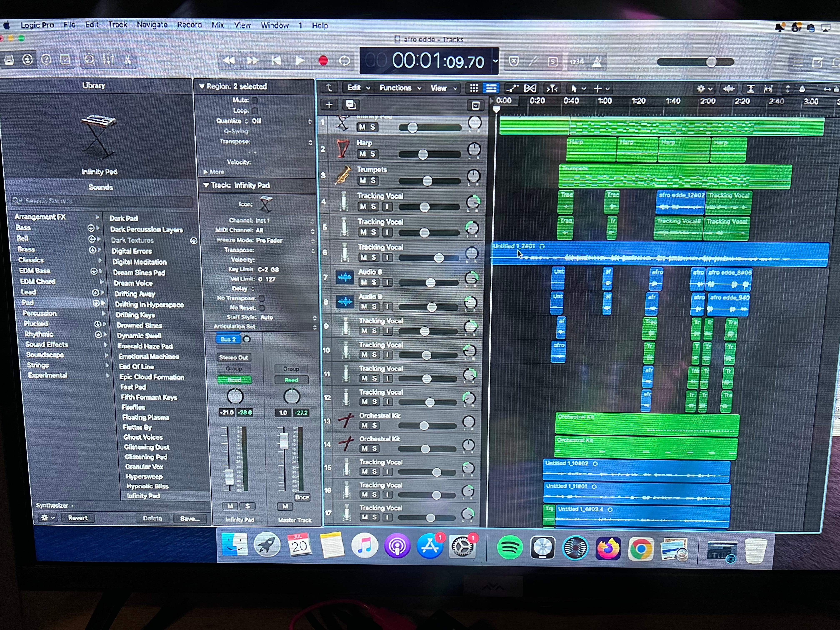Image resolution: width=840 pixels, height=630 pixels.
Task: Solo the Trumpets track
Action: [373, 180]
